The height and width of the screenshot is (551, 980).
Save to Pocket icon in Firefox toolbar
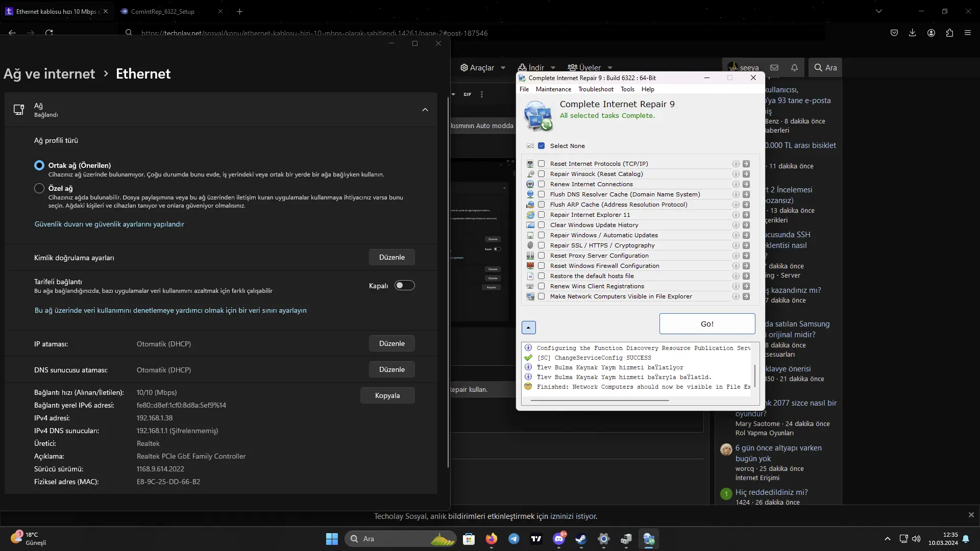click(894, 33)
